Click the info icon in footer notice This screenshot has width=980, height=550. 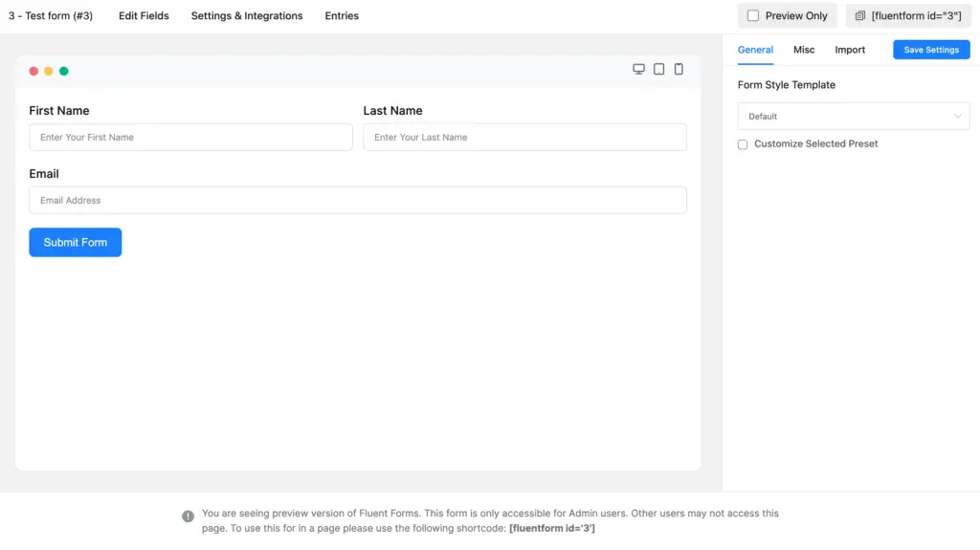pos(188,517)
